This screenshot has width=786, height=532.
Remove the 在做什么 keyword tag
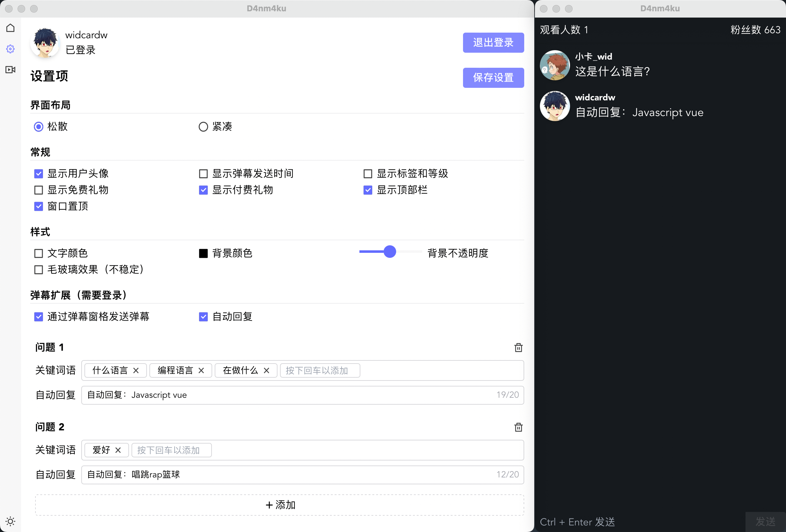266,370
